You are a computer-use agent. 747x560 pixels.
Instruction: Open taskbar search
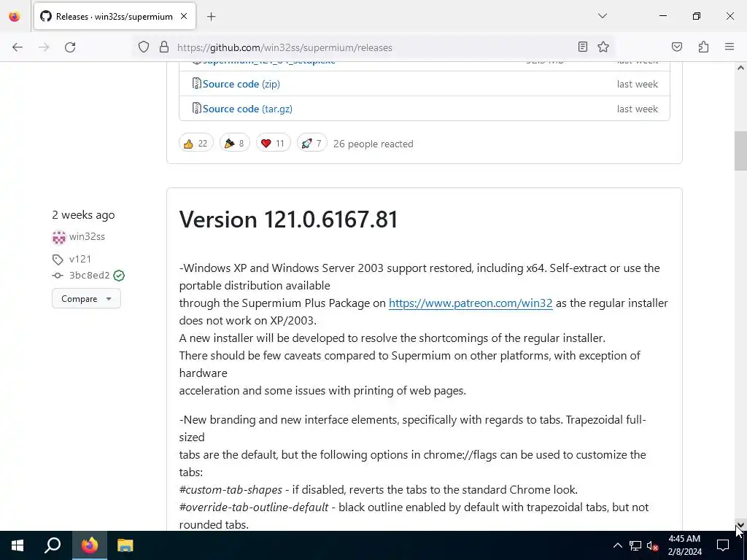tap(53, 545)
